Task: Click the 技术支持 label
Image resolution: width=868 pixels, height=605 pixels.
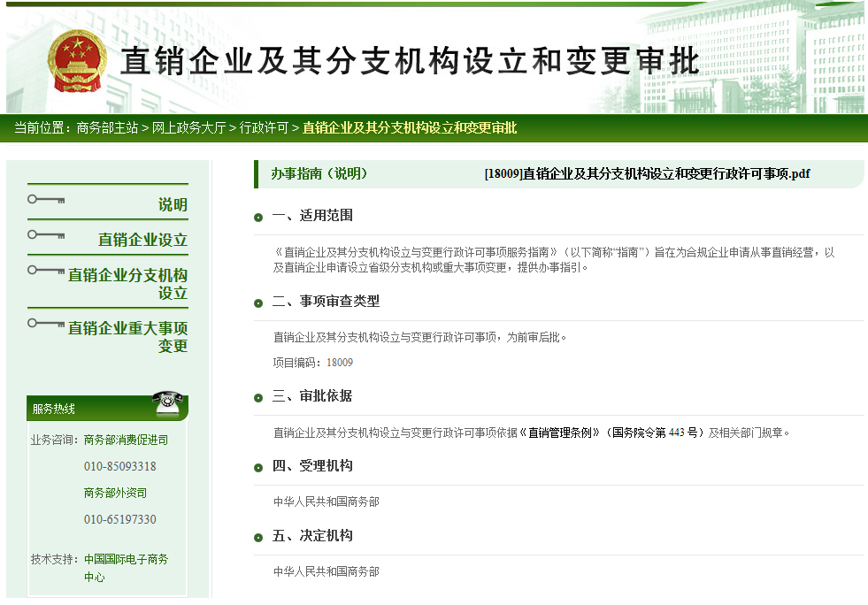Action: pos(55,560)
